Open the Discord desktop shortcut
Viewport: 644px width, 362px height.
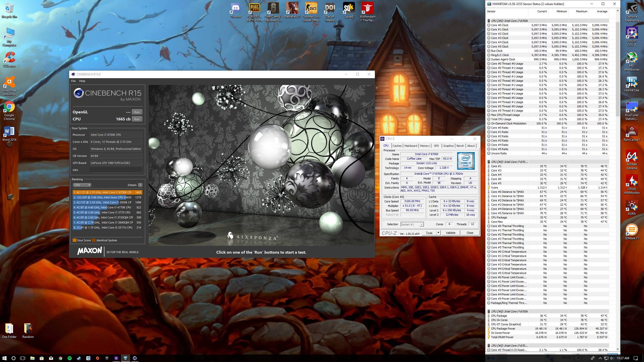pyautogui.click(x=236, y=11)
